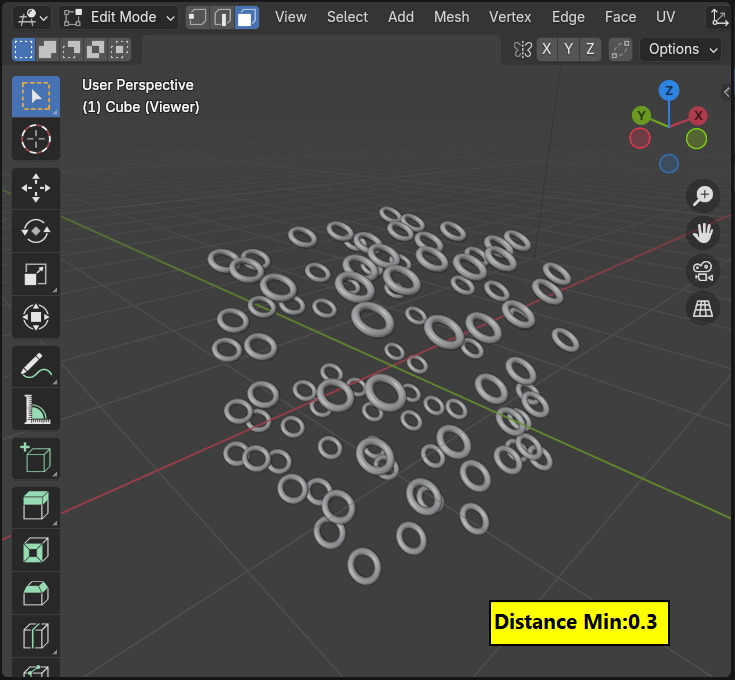Open the editor type selector
Screen dimensions: 735x680
(32, 18)
